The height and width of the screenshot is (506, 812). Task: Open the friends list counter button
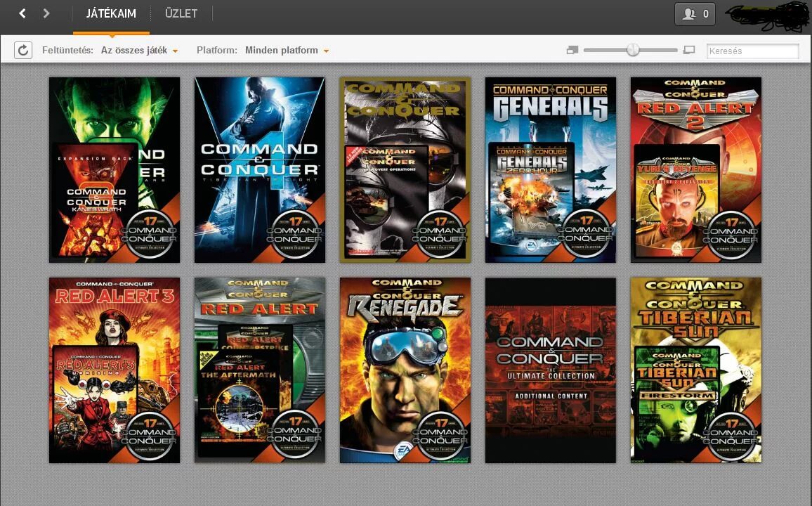(695, 14)
